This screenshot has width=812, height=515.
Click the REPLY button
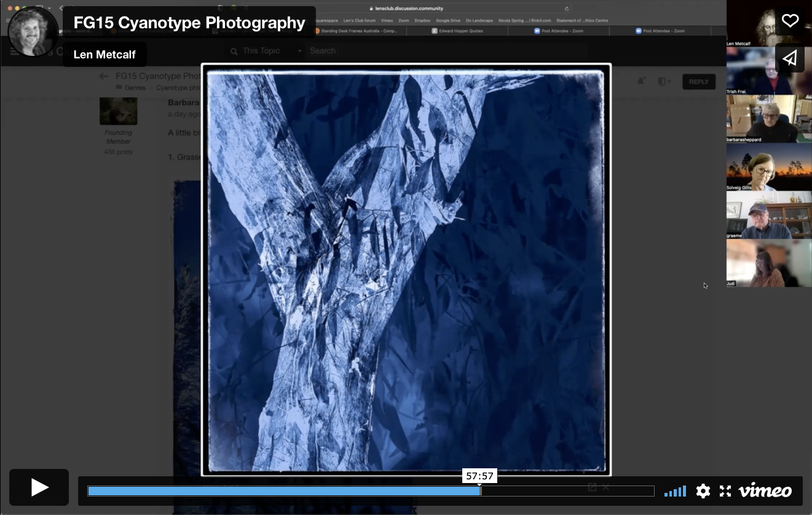click(699, 81)
